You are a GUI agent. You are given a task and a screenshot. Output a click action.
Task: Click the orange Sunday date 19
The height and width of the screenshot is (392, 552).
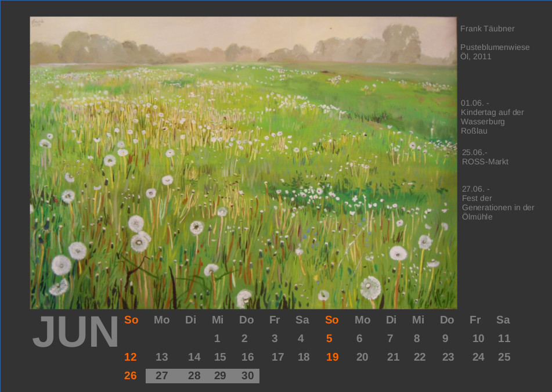coord(333,357)
